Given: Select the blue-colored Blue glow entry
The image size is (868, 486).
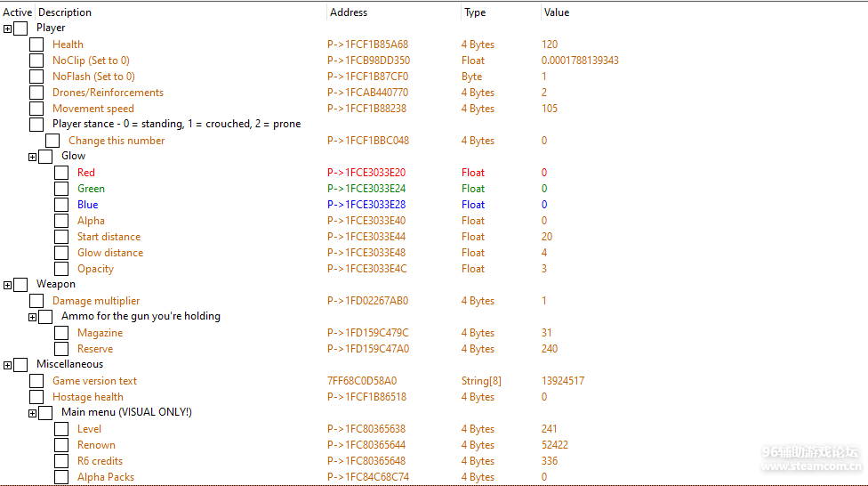Looking at the screenshot, I should point(88,205).
